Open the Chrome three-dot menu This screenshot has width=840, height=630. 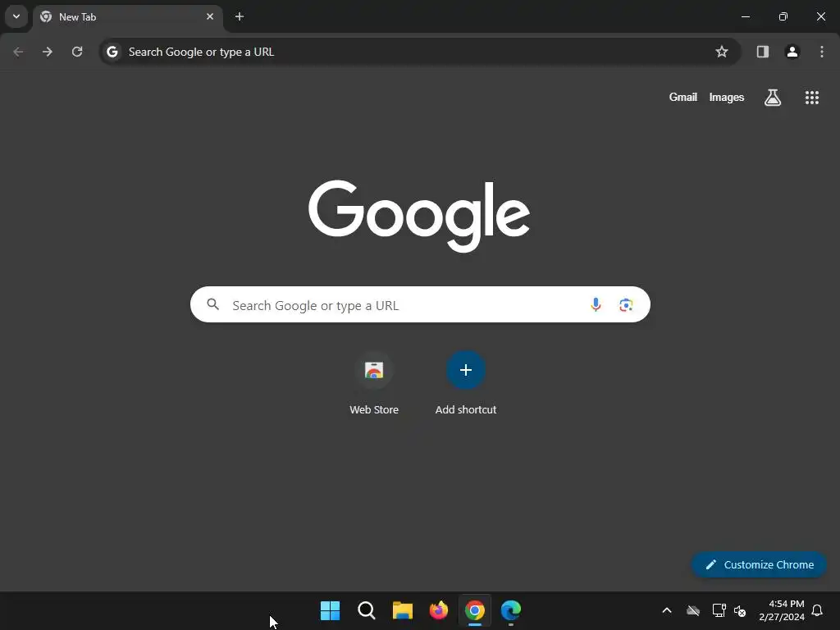(x=822, y=52)
